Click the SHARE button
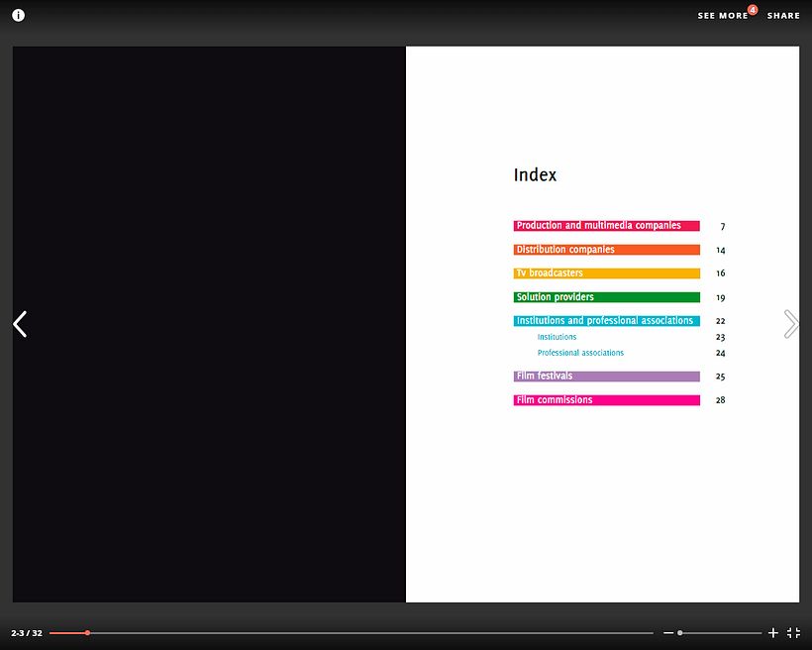 click(783, 16)
